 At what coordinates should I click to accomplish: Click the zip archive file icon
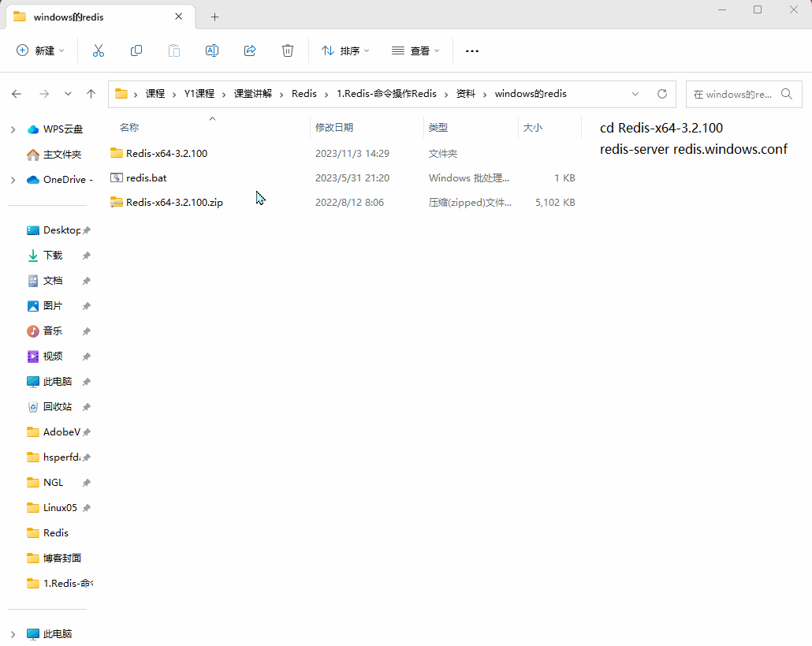pos(117,202)
